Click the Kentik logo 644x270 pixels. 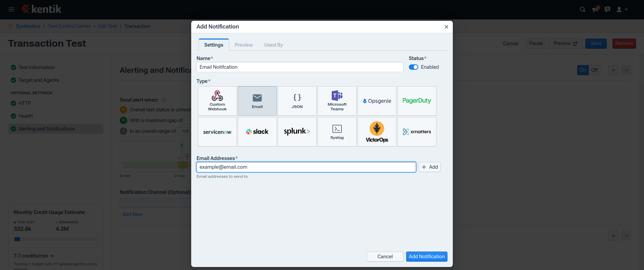pos(42,9)
